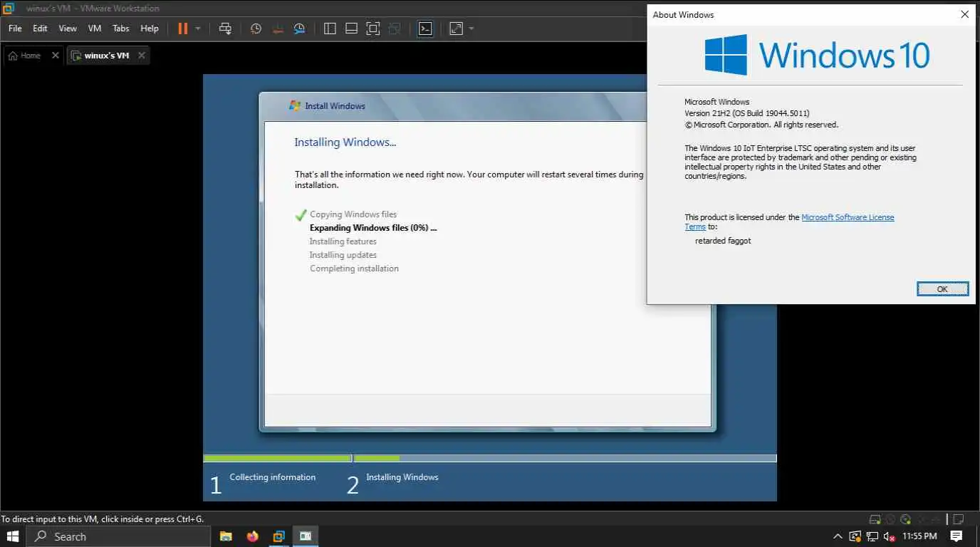Click the message log icon in VMware status bar

959,519
